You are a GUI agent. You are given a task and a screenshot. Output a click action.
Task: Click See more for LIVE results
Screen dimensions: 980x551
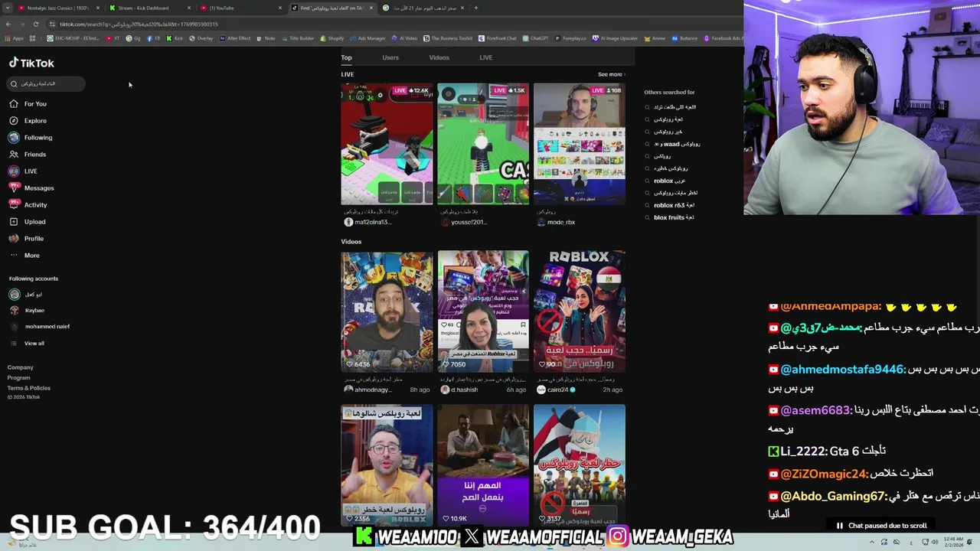click(x=611, y=74)
